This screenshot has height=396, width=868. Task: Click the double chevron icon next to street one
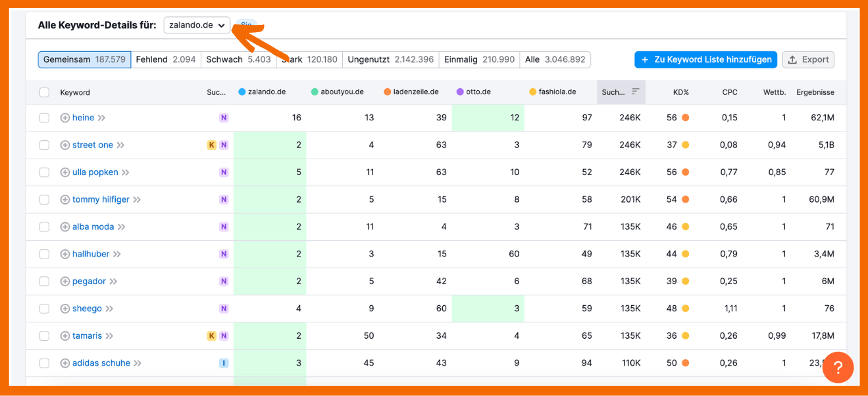point(120,145)
